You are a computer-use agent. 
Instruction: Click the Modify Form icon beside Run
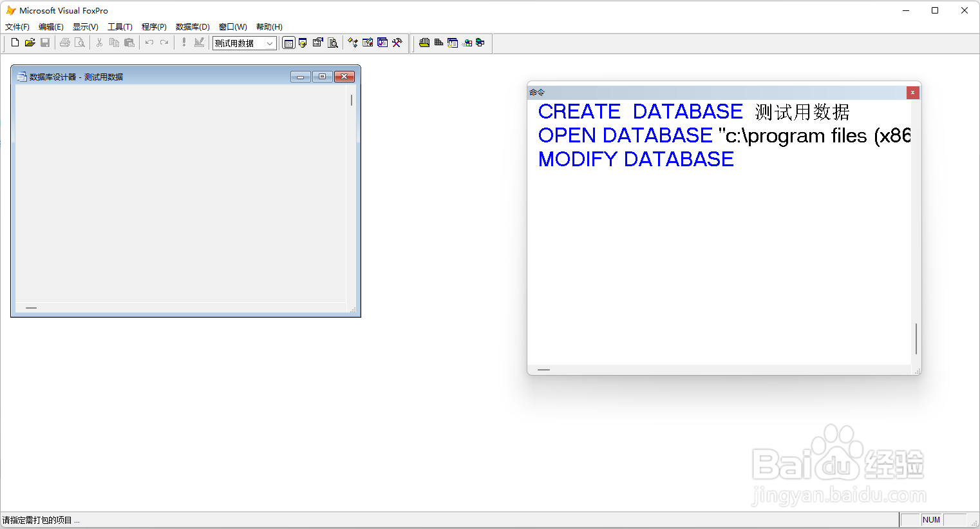199,43
